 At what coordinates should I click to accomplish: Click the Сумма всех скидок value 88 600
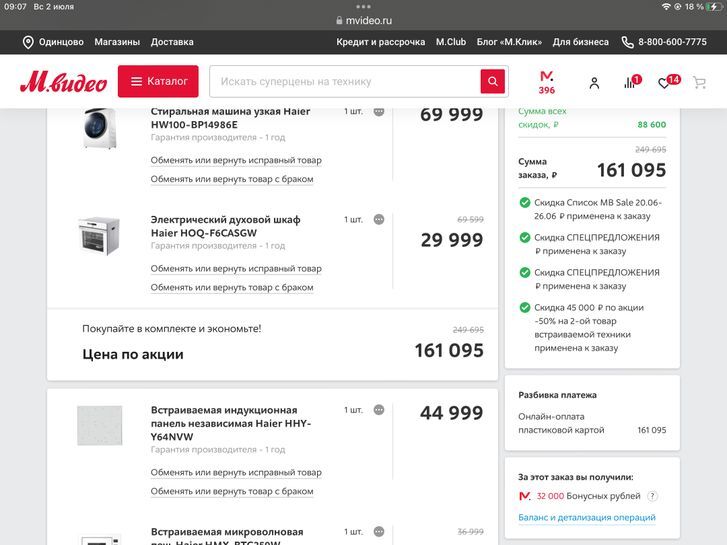tap(651, 124)
